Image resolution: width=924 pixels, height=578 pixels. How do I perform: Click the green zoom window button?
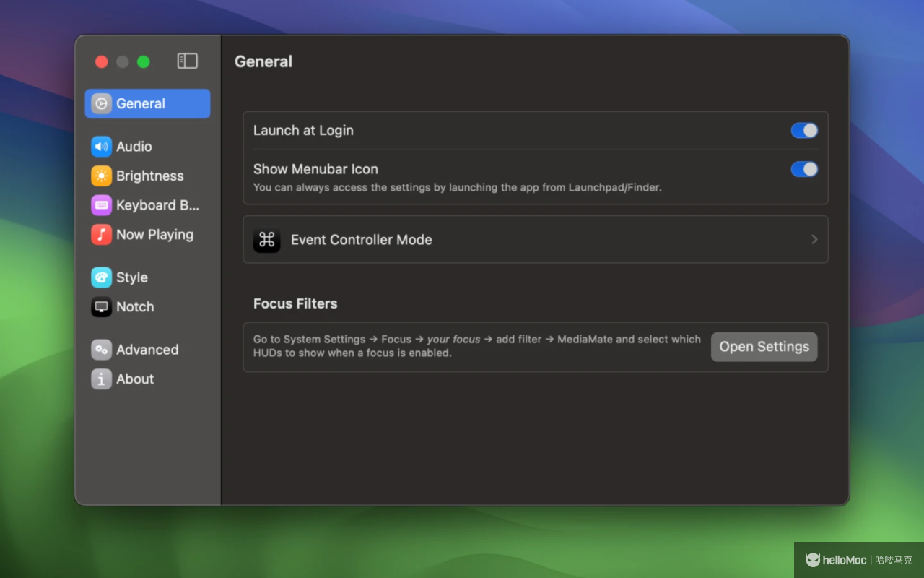click(144, 61)
